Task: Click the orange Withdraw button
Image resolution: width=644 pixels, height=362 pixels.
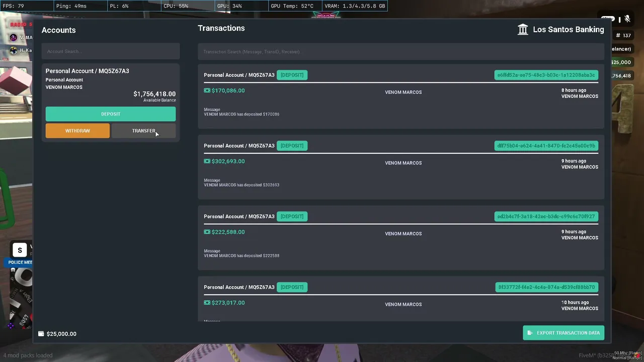Action: pos(77,131)
